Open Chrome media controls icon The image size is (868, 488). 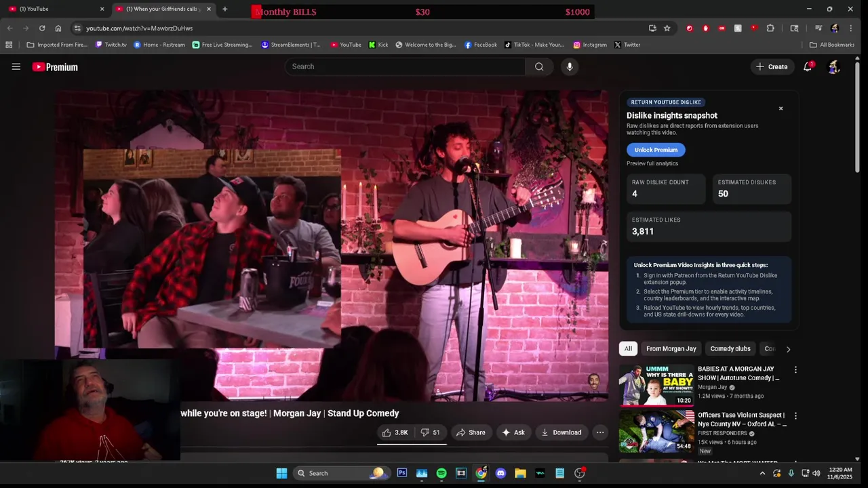click(818, 28)
